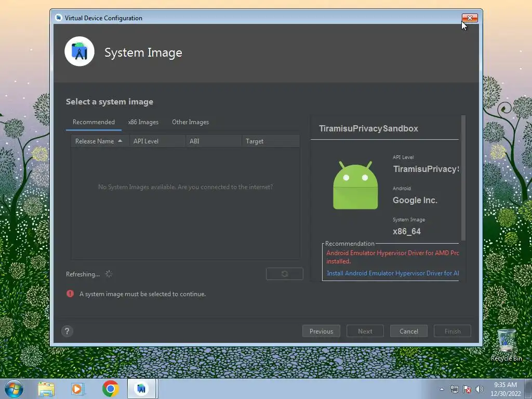This screenshot has width=532, height=399.
Task: Click the red hypervisor driver warning text
Action: point(393,257)
